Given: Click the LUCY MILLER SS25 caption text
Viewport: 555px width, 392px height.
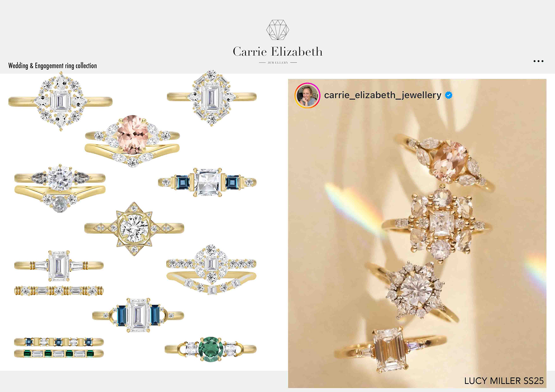Looking at the screenshot, I should tap(504, 381).
